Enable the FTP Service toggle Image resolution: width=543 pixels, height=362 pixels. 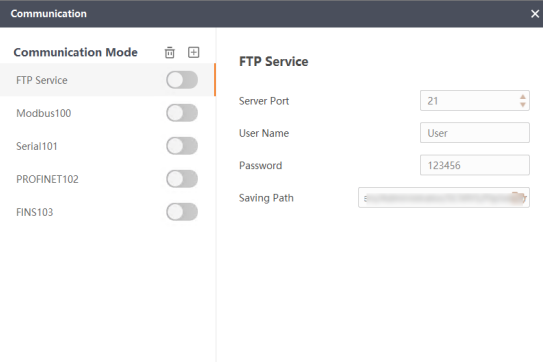pos(182,80)
